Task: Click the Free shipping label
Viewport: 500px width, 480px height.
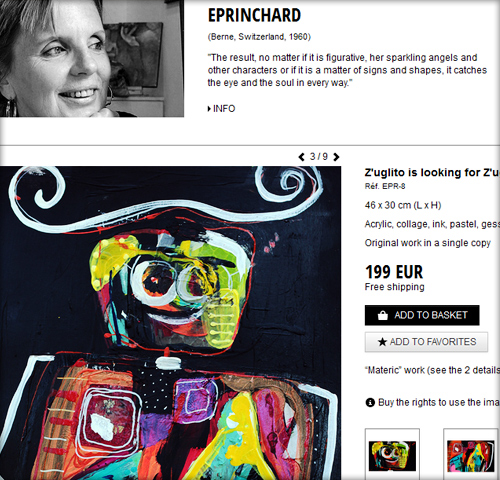Action: (395, 287)
